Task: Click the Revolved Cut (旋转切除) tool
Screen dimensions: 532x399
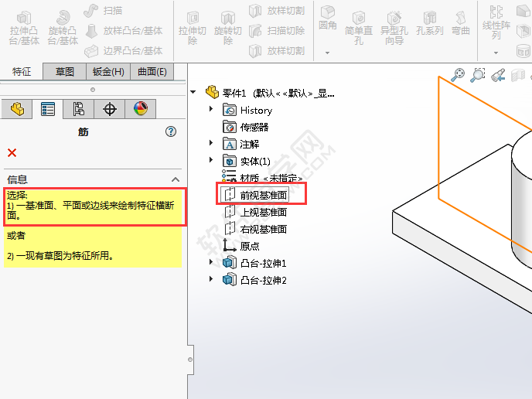Action: (228, 29)
